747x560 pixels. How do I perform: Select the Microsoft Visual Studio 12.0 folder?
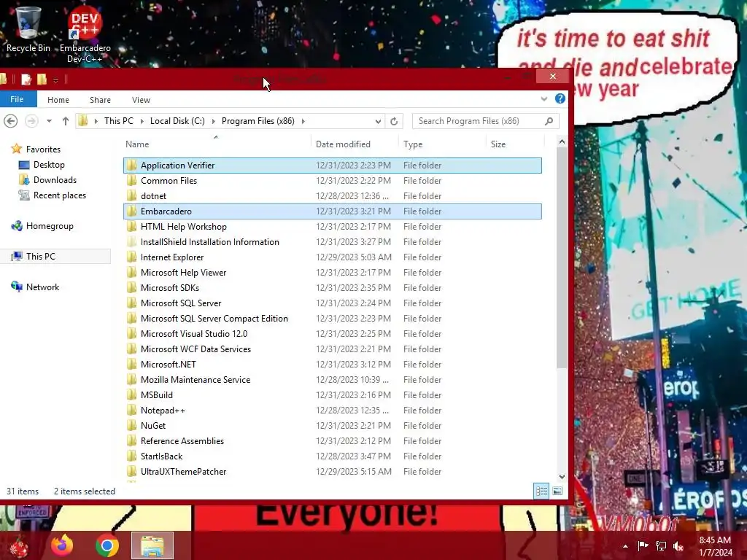(x=332, y=333)
